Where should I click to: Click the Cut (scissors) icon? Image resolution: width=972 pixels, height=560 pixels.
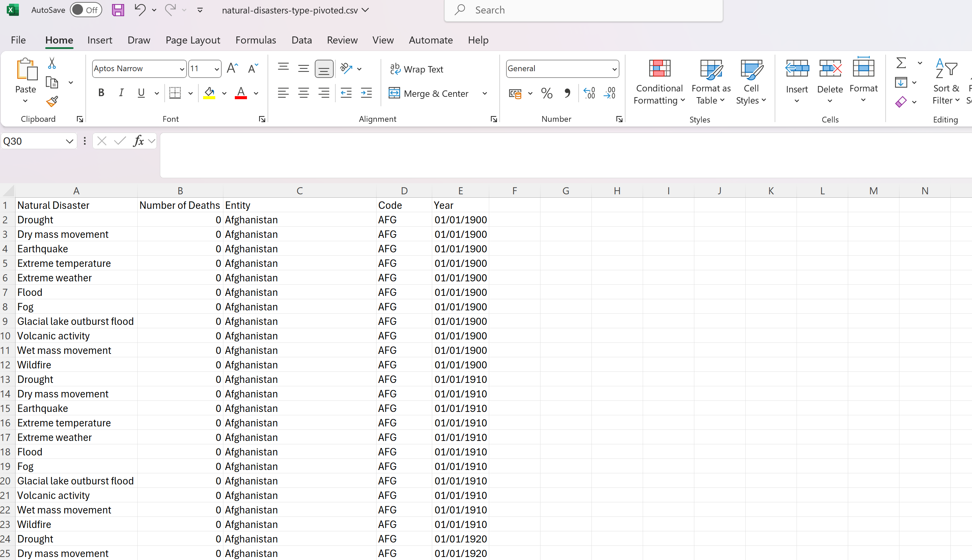click(x=52, y=63)
